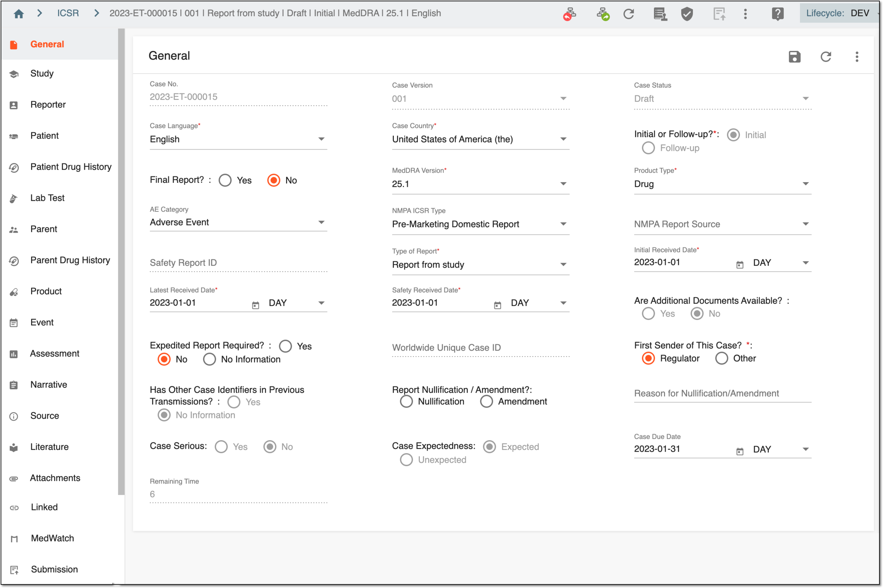Expand the NMPA Report Source dropdown
The width and height of the screenshot is (883, 588).
pyautogui.click(x=722, y=224)
